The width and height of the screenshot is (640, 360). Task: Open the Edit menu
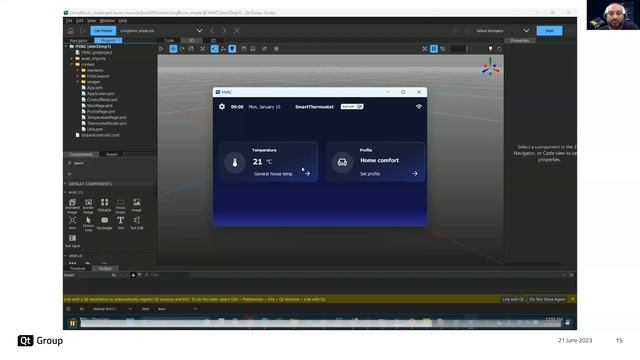click(80, 20)
